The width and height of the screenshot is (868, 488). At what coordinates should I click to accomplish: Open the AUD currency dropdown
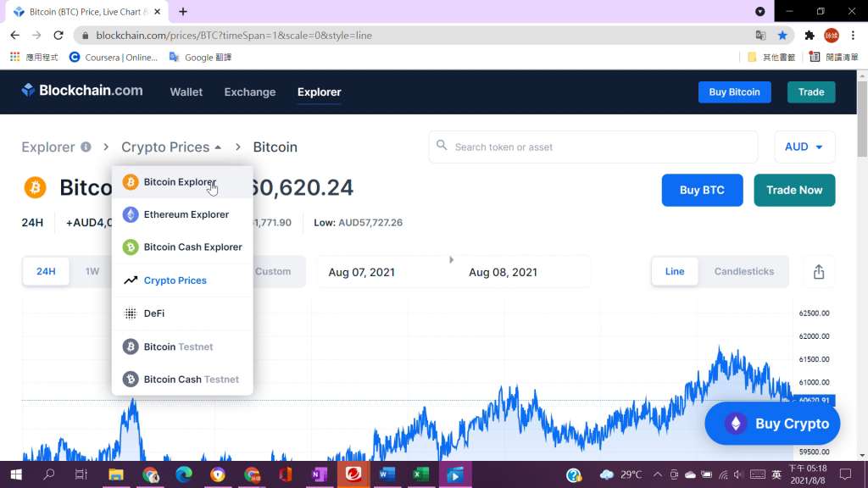[804, 147]
